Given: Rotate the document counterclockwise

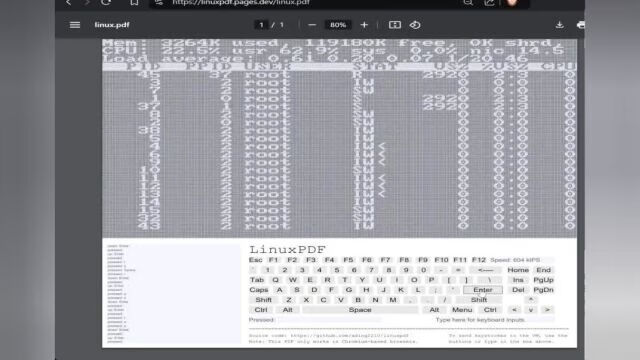Looking at the screenshot, I should (x=415, y=25).
